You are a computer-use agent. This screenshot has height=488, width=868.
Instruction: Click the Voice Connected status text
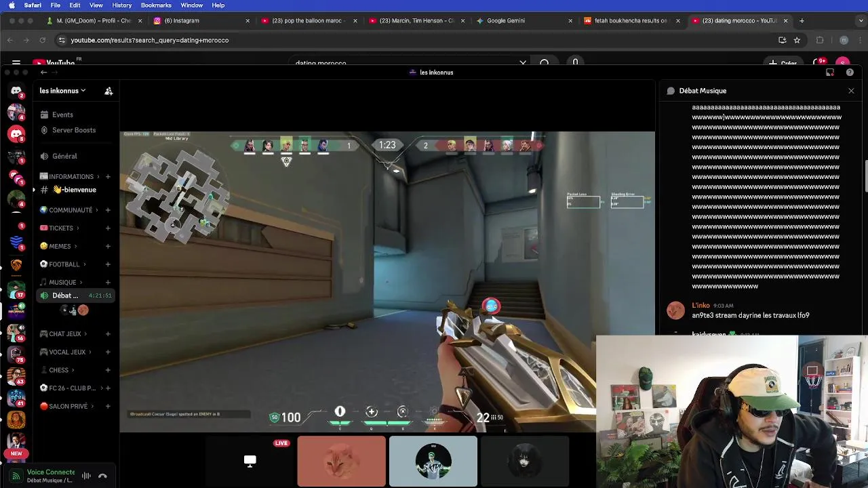[x=51, y=472]
